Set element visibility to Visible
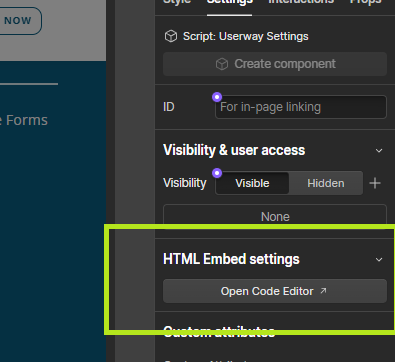The height and width of the screenshot is (362, 395). (252, 183)
